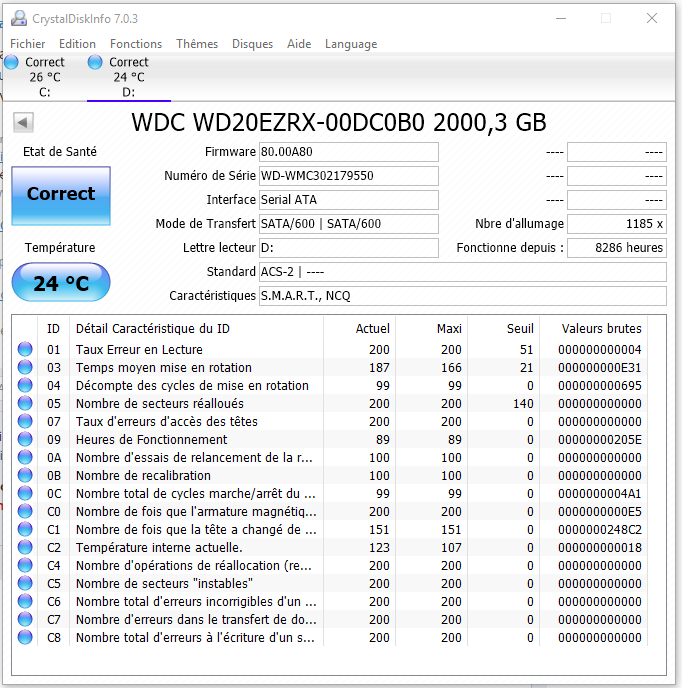
Task: Close the CrystalDiskInfo window
Action: [x=652, y=18]
